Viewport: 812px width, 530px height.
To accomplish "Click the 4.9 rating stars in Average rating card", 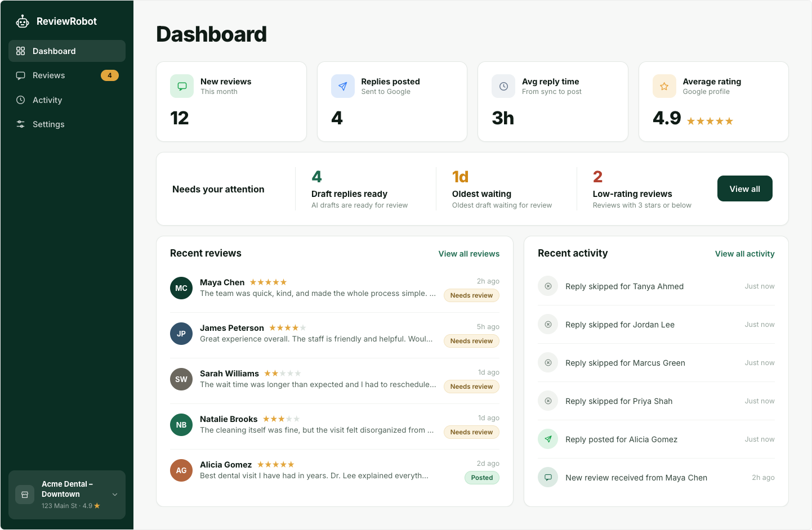I will pos(710,121).
